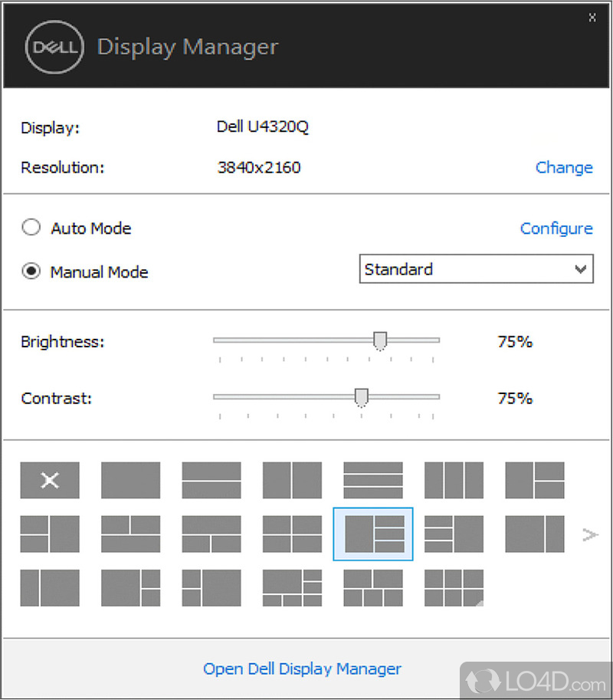This screenshot has height=700, width=613.
Task: Choose the single full-screen layout icon
Action: click(131, 481)
